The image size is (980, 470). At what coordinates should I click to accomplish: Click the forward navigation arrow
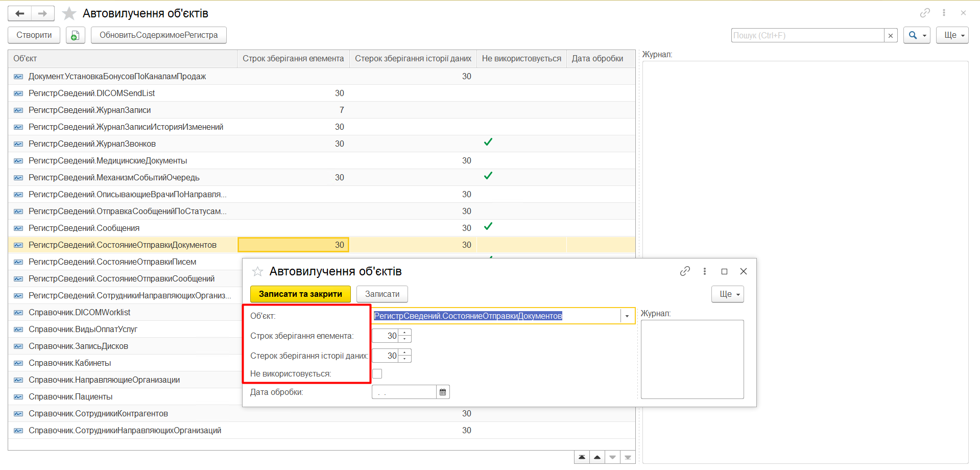coord(42,13)
